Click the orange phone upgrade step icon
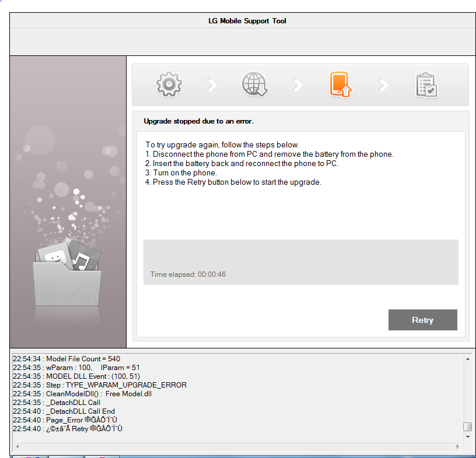Screen dimensions: 476x458 pos(340,84)
